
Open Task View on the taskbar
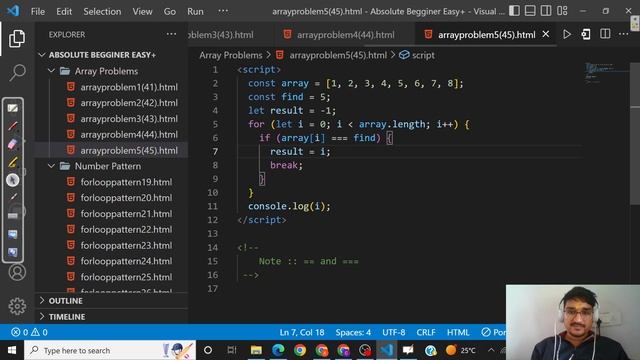point(232,350)
